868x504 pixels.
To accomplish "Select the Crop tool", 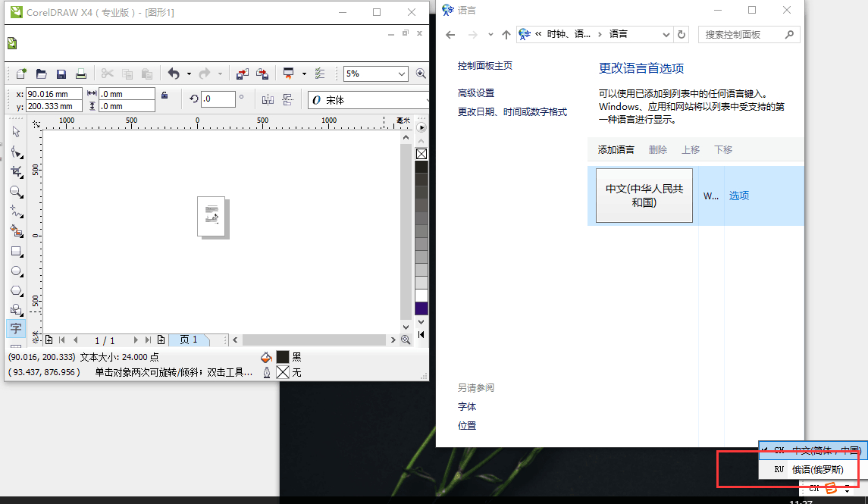I will 16,171.
